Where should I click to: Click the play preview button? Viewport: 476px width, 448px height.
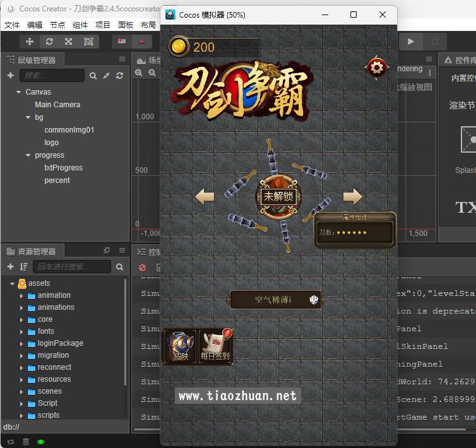pos(411,41)
